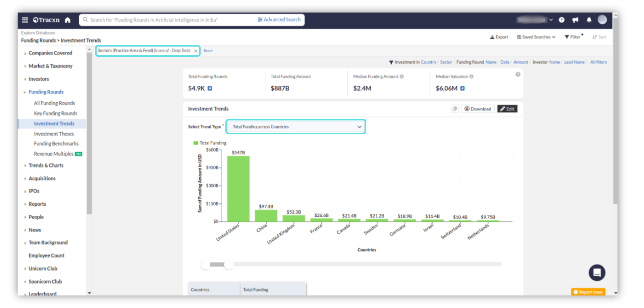This screenshot has height=308, width=644.
Task: Expand the Saved Searches dropdown
Action: point(536,37)
